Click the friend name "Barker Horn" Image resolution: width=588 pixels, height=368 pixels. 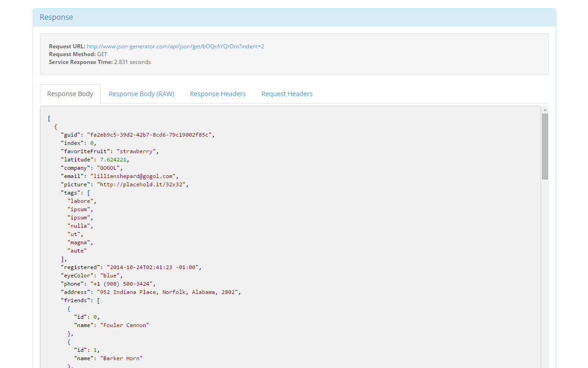[122, 358]
